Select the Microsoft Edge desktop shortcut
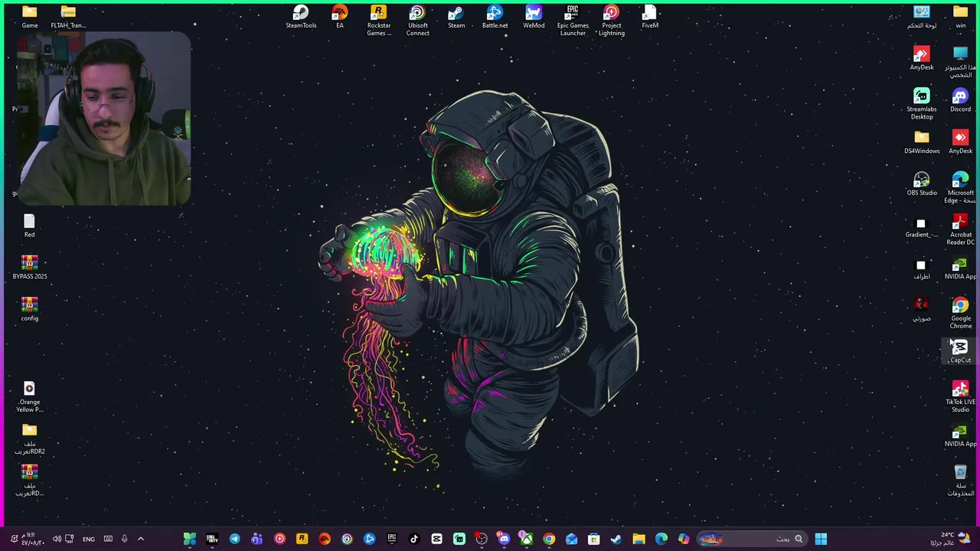 [x=960, y=187]
